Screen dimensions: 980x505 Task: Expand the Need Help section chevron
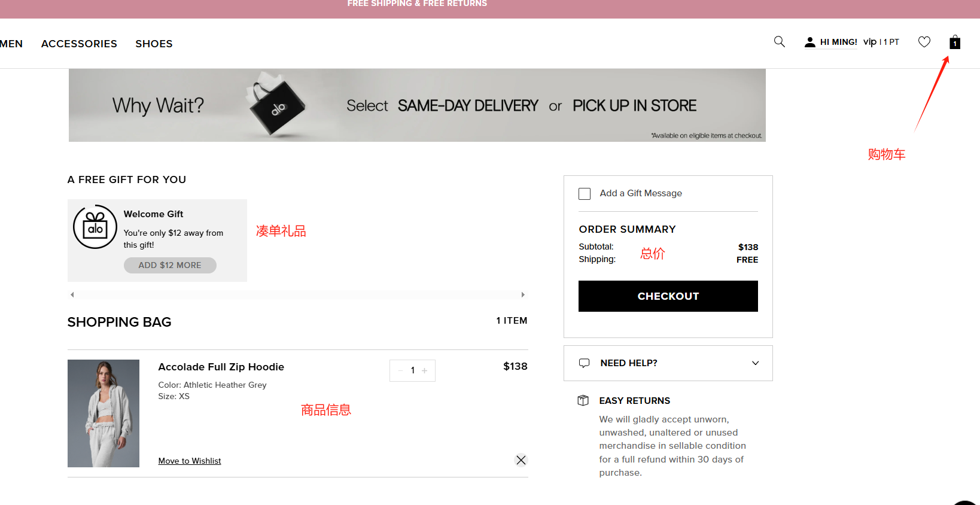[755, 363]
